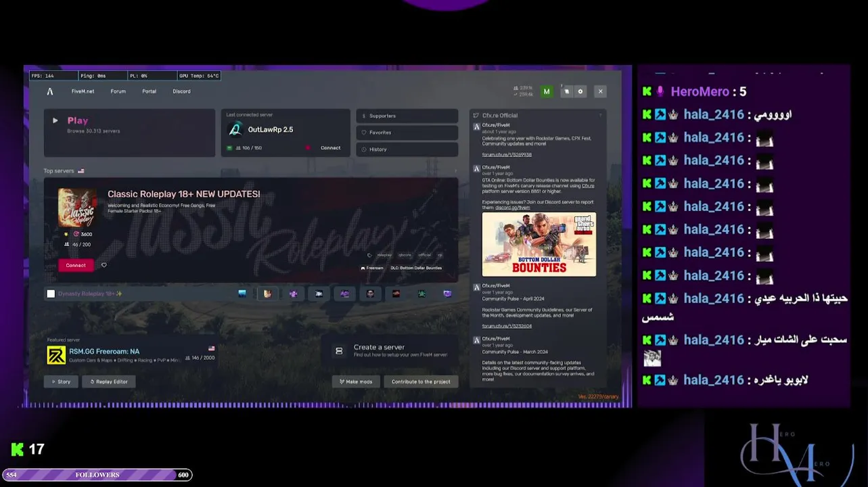
Task: Select the blue server icon in the carousel
Action: coord(242,294)
